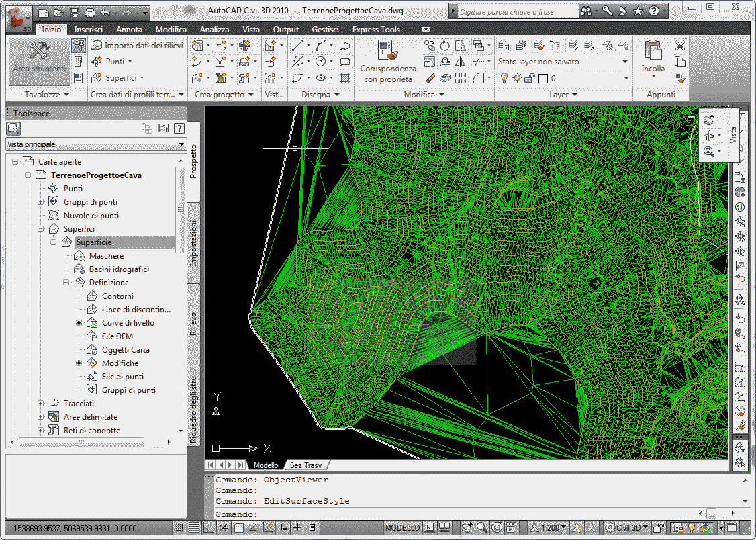Open the Vista principale dropdown

pos(97,144)
